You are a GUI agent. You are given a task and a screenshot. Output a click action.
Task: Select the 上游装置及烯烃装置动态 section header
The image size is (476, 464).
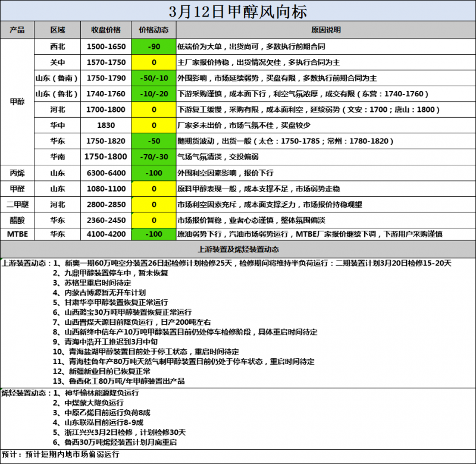tap(238, 249)
